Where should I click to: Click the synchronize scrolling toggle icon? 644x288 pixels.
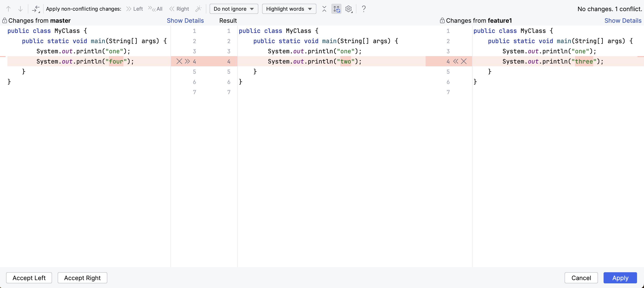[x=337, y=9]
